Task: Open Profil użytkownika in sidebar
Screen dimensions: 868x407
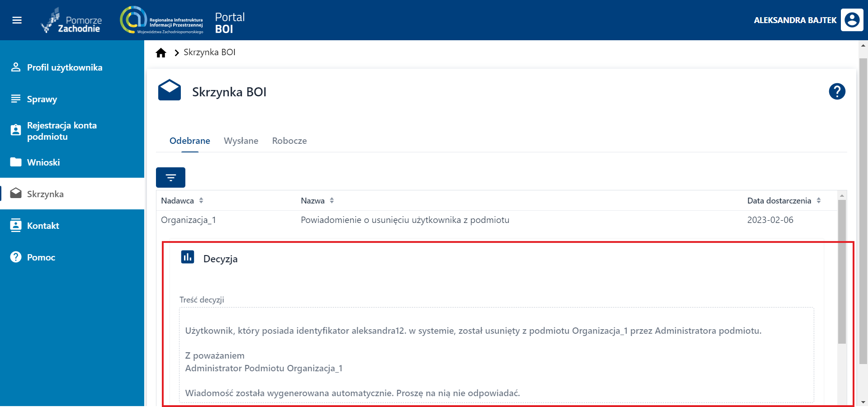Action: tap(65, 67)
